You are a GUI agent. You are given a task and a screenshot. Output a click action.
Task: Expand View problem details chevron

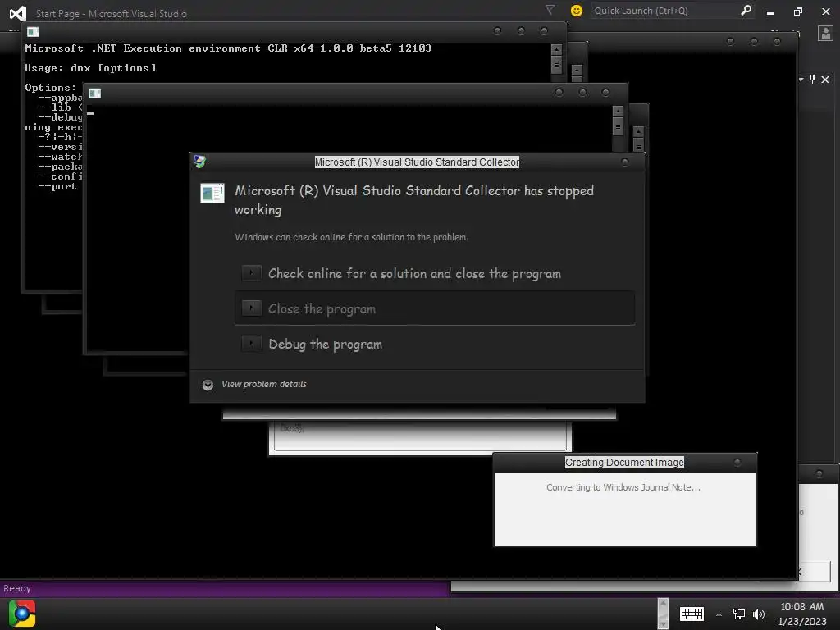(x=208, y=385)
